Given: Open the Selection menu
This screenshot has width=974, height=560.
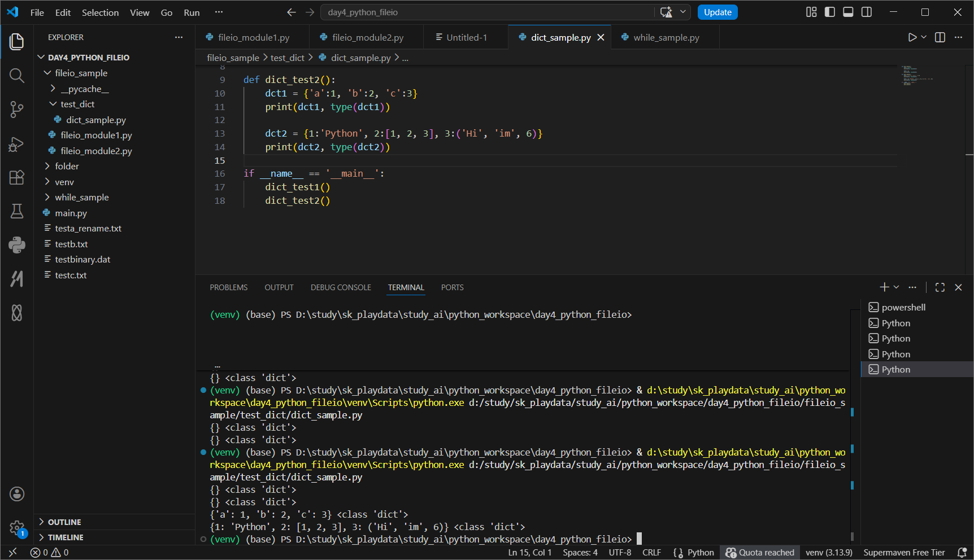Looking at the screenshot, I should [100, 12].
